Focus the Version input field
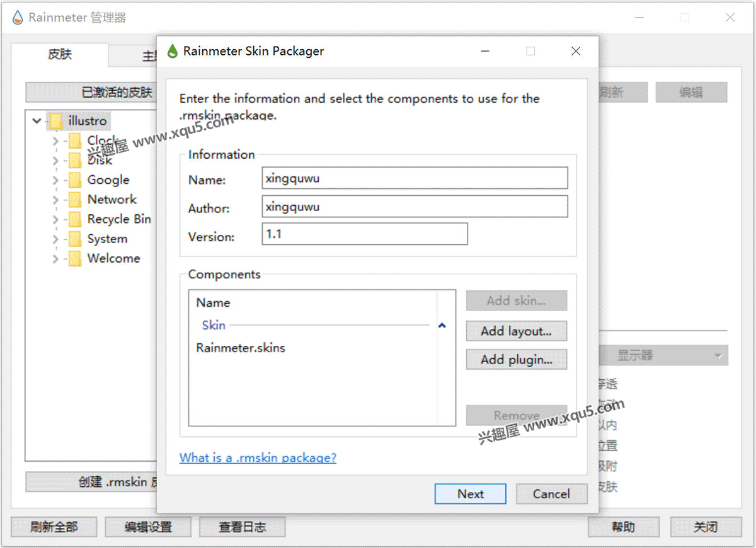This screenshot has height=548, width=756. point(365,234)
